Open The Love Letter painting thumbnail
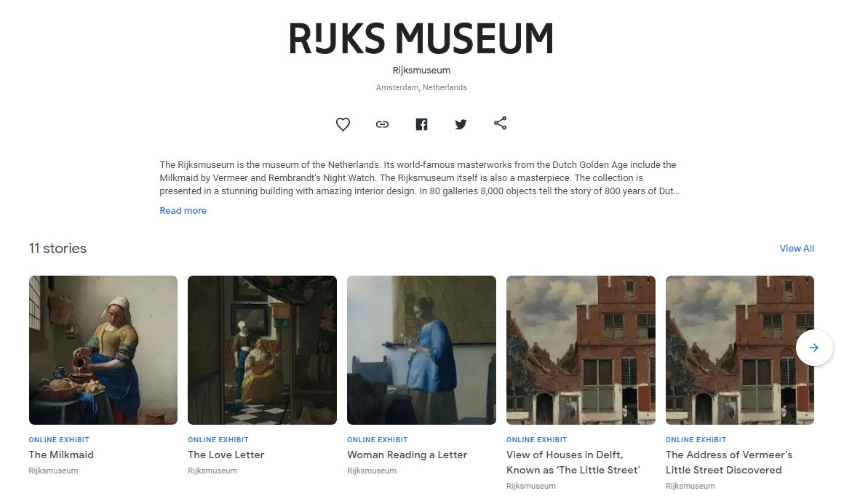 pos(263,350)
